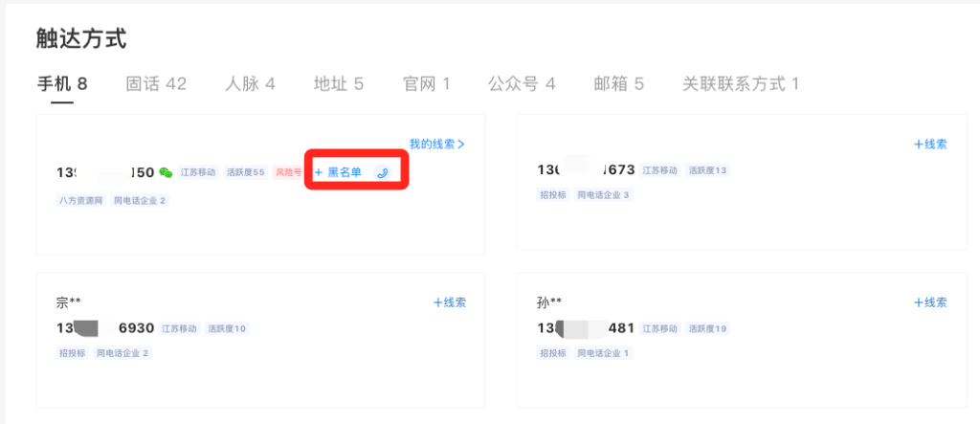Screen dimensions: 980x424
Task: Switch to 固话 42 tab
Action: [156, 84]
